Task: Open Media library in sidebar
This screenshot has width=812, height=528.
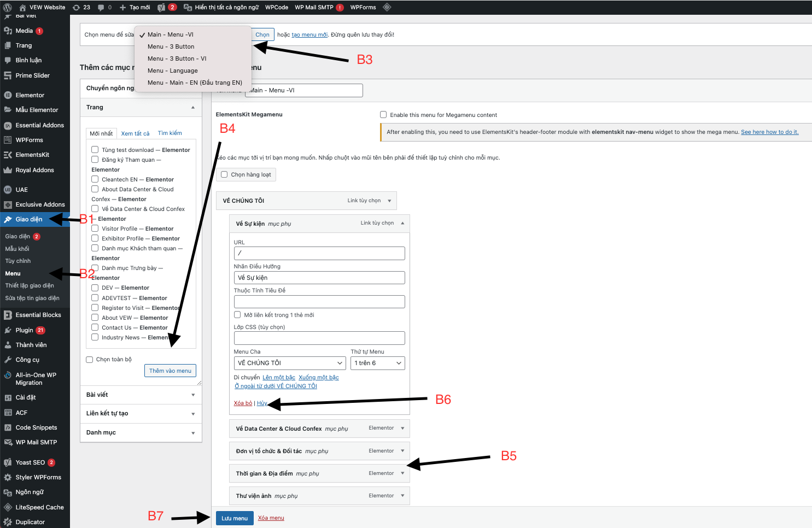Action: click(x=24, y=31)
